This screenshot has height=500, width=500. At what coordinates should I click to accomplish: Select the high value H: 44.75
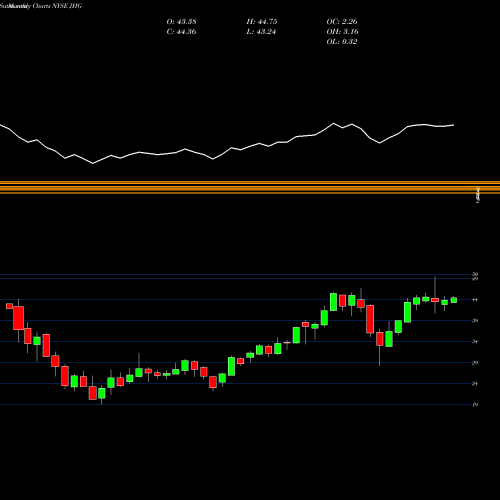[262, 22]
